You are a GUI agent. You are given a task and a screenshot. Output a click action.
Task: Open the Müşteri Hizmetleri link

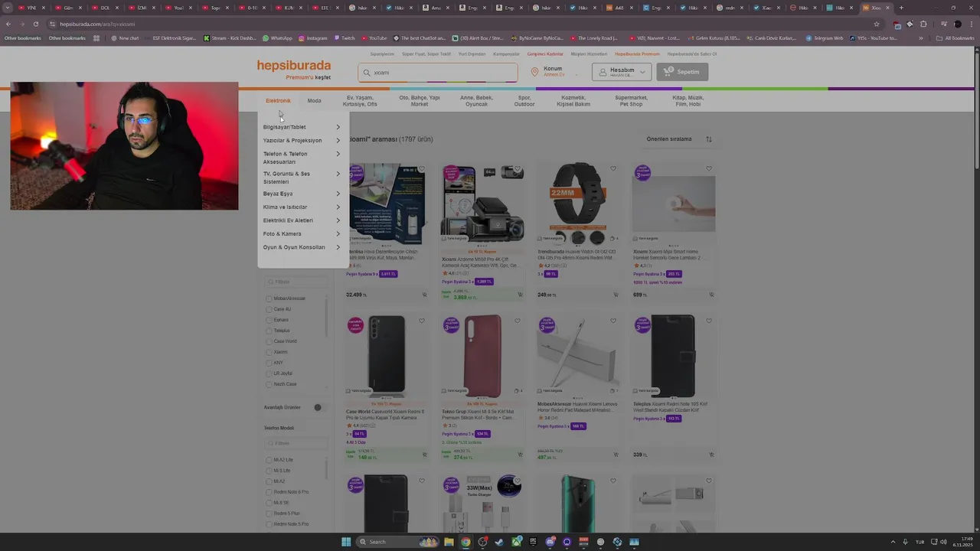coord(589,54)
